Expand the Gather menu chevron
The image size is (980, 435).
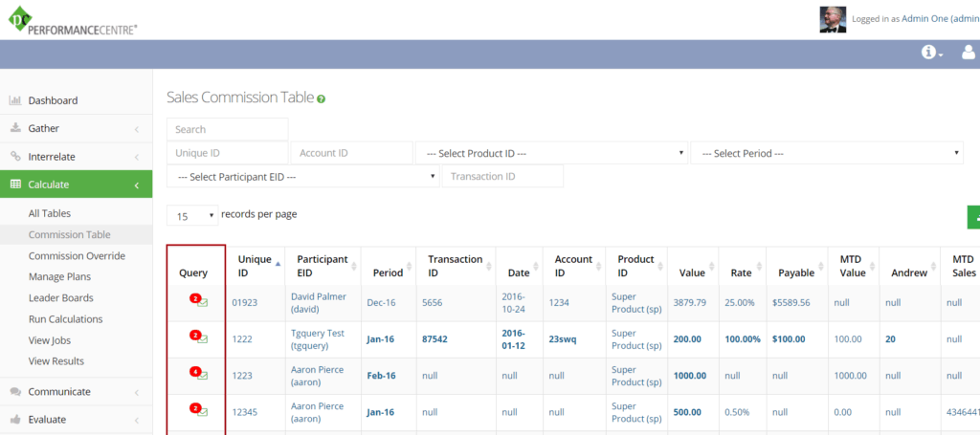click(x=136, y=129)
